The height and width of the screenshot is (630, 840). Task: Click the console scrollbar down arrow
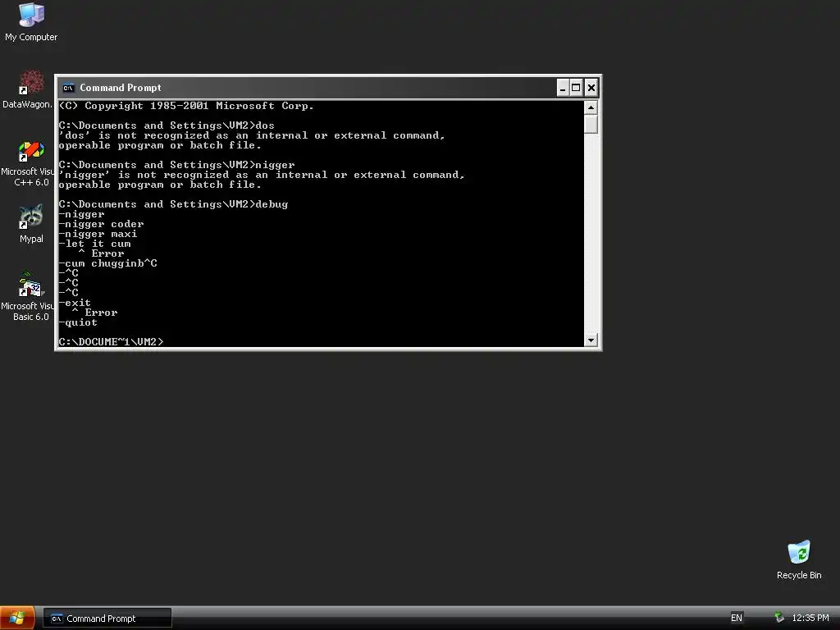coord(591,340)
